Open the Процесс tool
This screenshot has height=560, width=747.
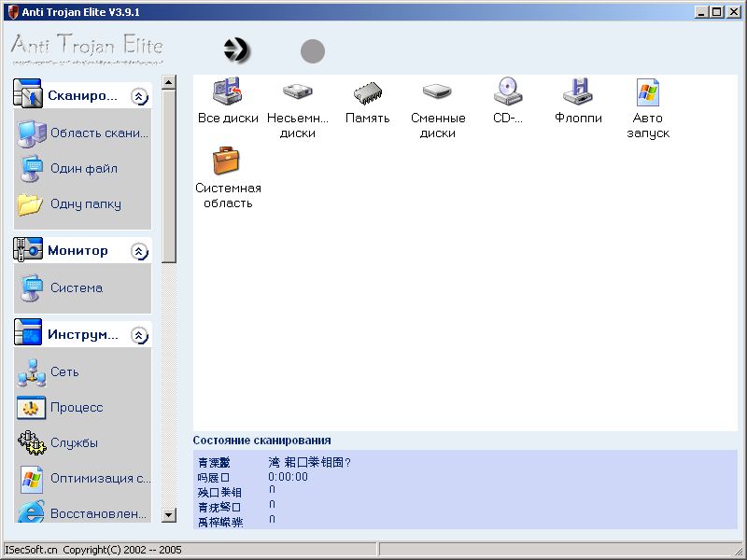click(60, 408)
